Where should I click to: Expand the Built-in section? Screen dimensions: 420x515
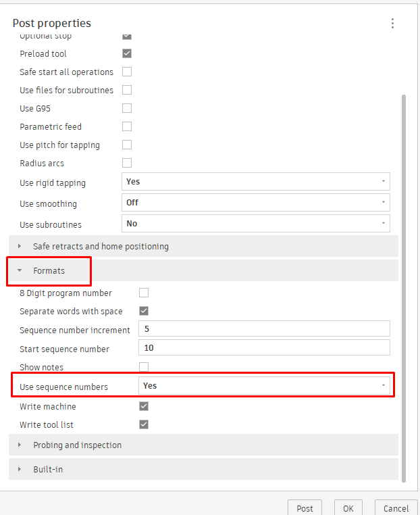(x=47, y=469)
